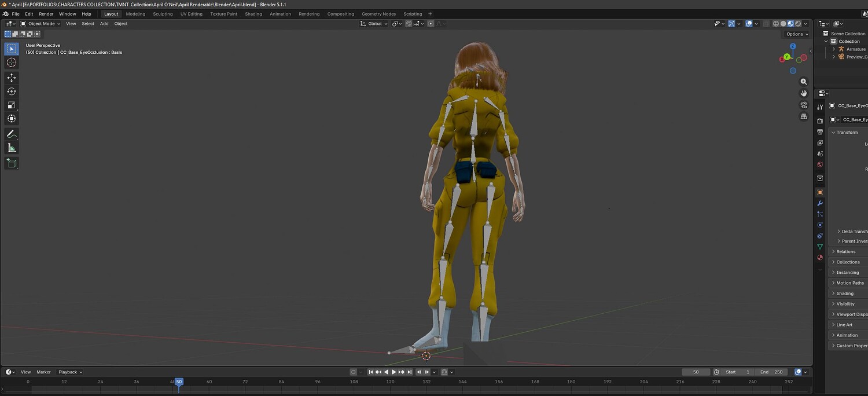
Task: Switch to the Modeling workspace tab
Action: (135, 14)
